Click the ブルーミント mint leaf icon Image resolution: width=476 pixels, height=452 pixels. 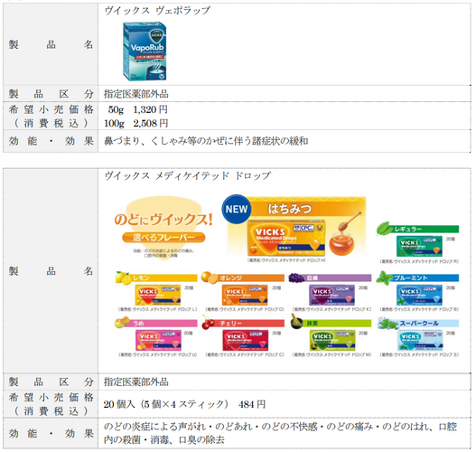coord(384,278)
